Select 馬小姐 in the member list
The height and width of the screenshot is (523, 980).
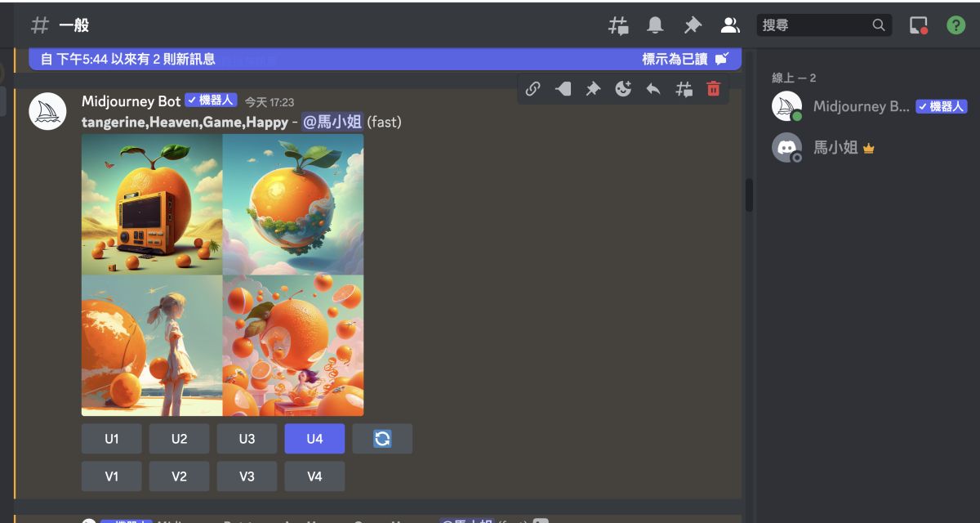click(835, 148)
